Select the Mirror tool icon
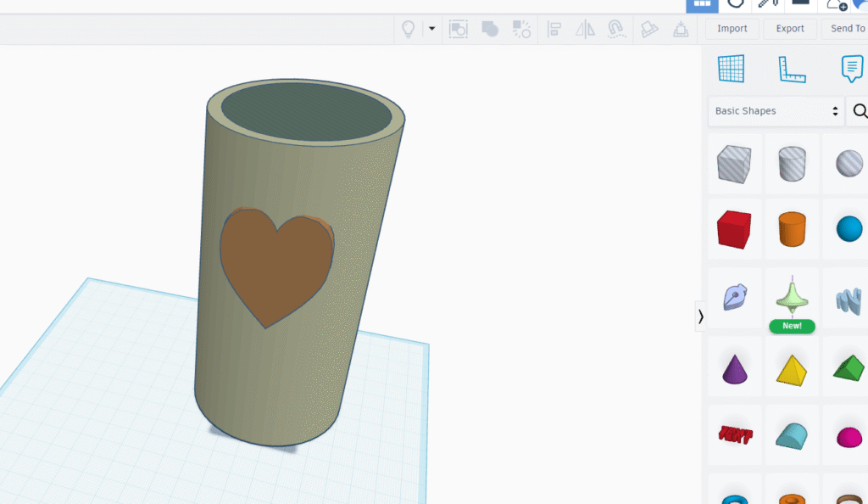 pos(585,29)
